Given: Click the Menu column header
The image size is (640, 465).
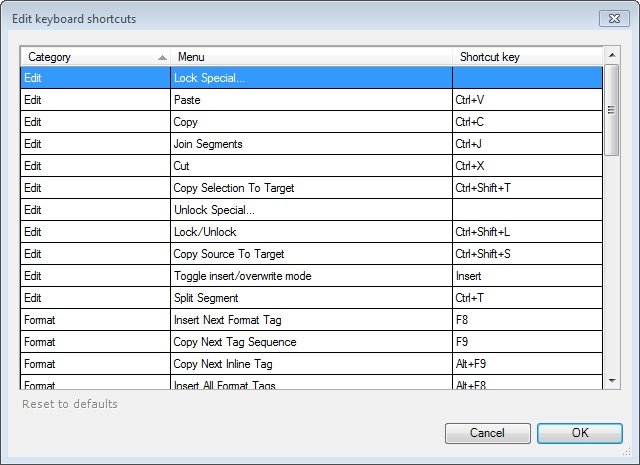Looking at the screenshot, I should click(311, 57).
